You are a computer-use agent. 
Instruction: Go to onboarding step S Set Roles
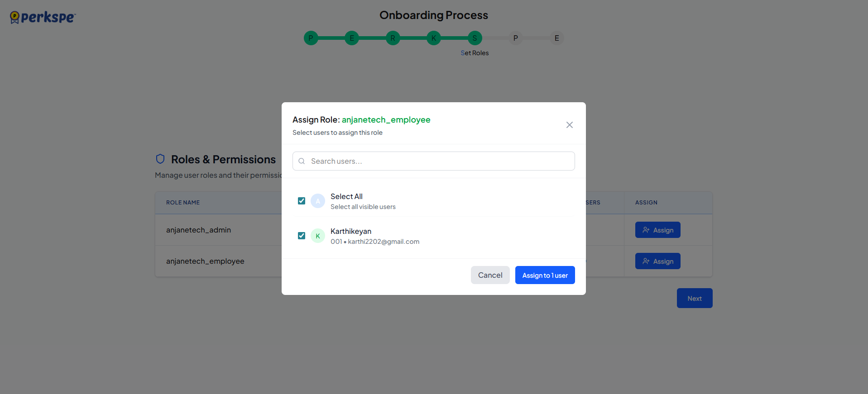(475, 38)
